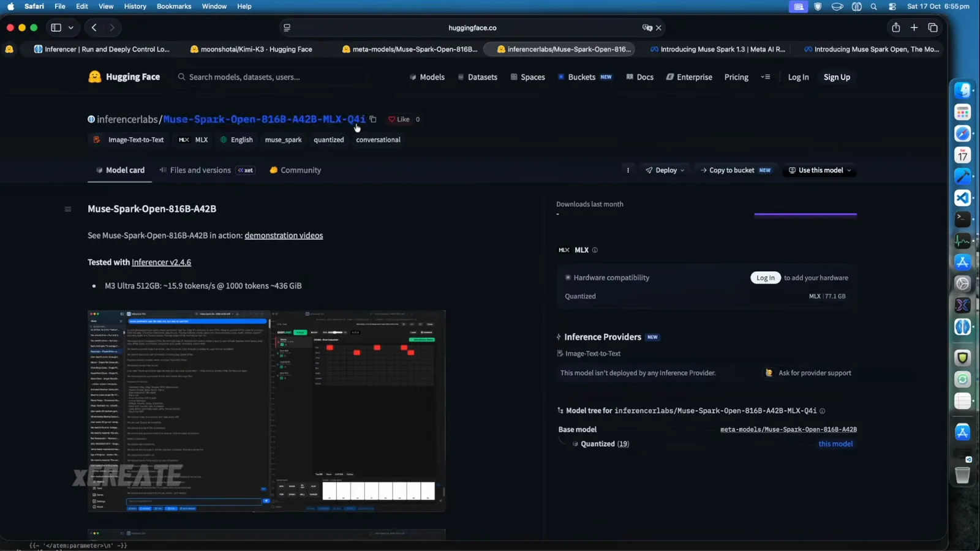Click MLX info icon
980x551 pixels.
pos(595,250)
